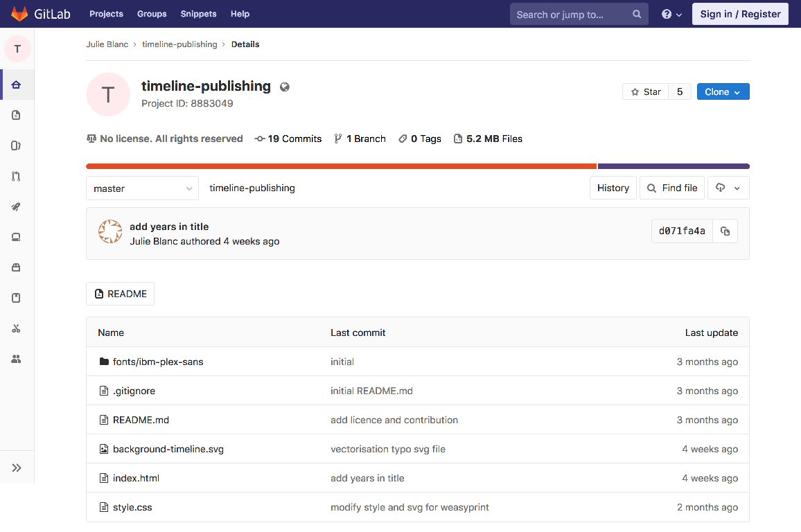Open the Snippets menu
This screenshot has width=801, height=532.
click(198, 14)
